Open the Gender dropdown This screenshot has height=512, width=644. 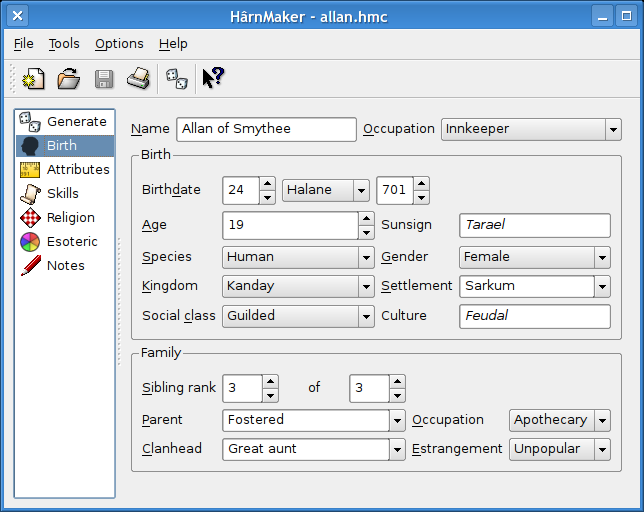point(535,257)
